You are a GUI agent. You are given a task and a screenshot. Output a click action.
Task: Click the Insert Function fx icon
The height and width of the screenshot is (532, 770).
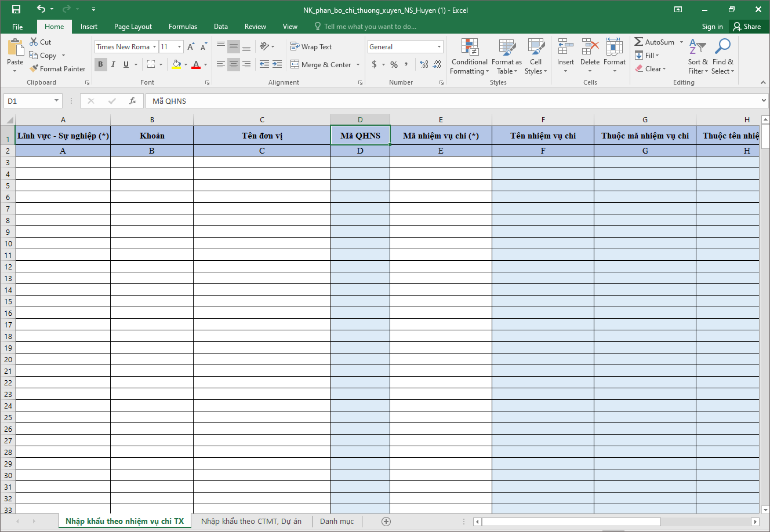click(x=133, y=101)
